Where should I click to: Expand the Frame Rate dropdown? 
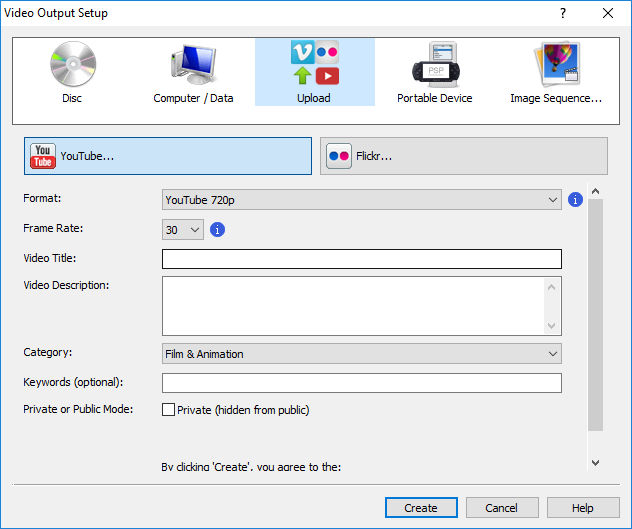click(x=183, y=230)
